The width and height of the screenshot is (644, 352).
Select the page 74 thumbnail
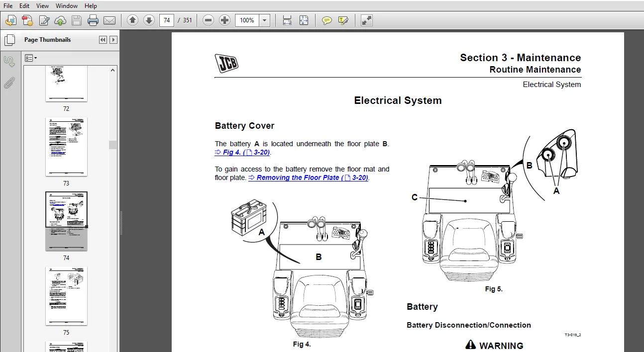point(66,221)
